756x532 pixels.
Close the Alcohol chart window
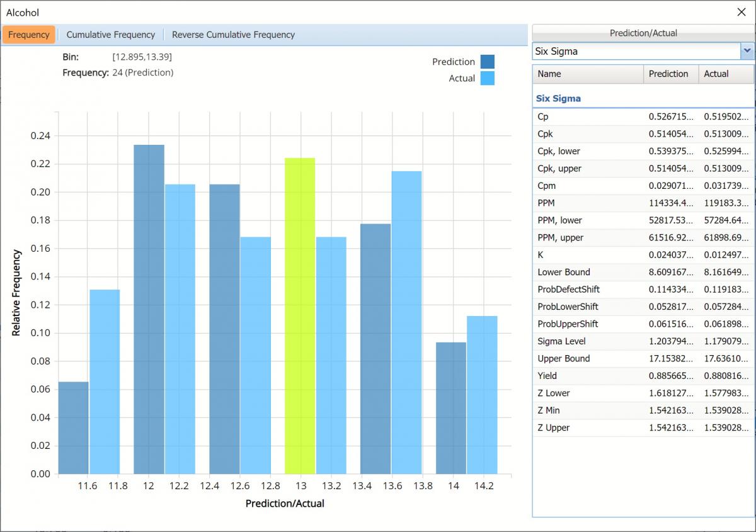click(x=742, y=12)
